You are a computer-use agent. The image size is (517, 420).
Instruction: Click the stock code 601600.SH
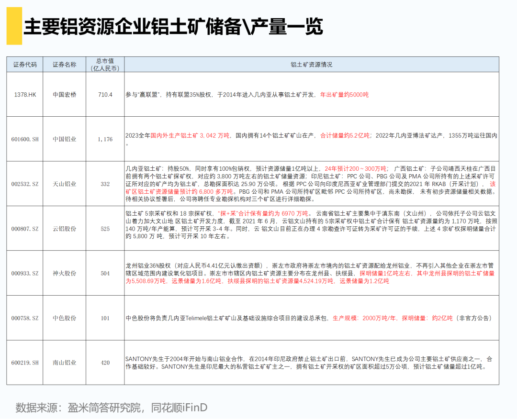[x=25, y=139]
